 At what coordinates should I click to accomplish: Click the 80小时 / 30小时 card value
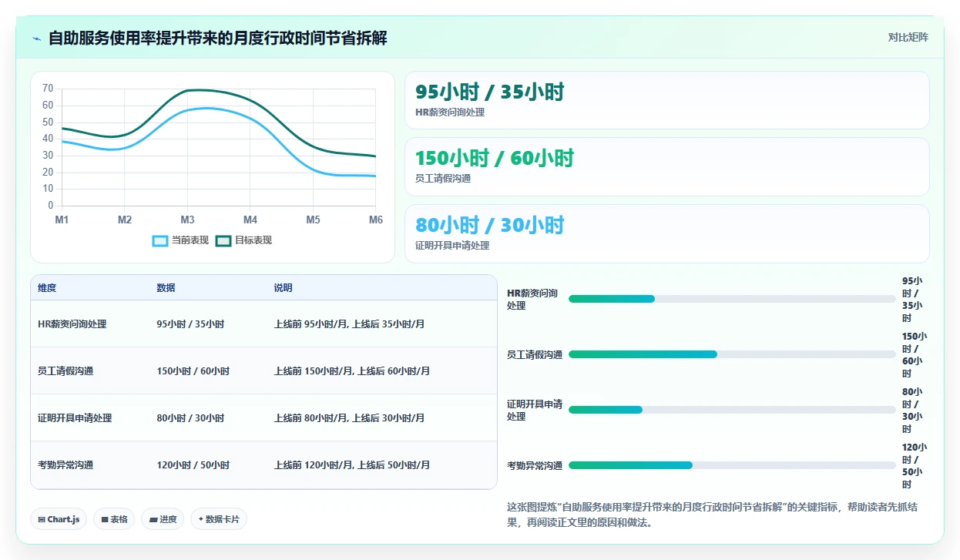490,225
